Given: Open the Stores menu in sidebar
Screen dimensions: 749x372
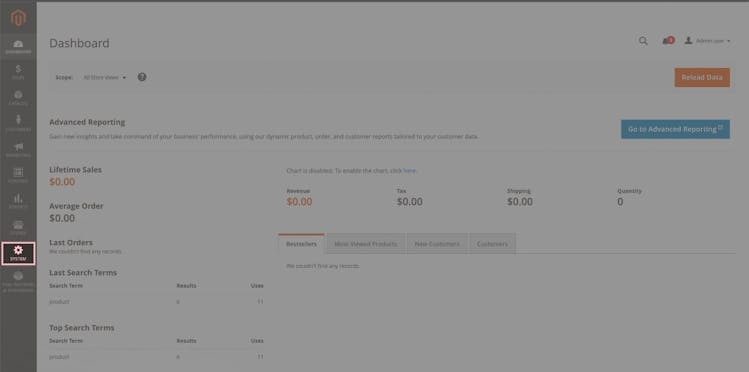Looking at the screenshot, I should 18,227.
